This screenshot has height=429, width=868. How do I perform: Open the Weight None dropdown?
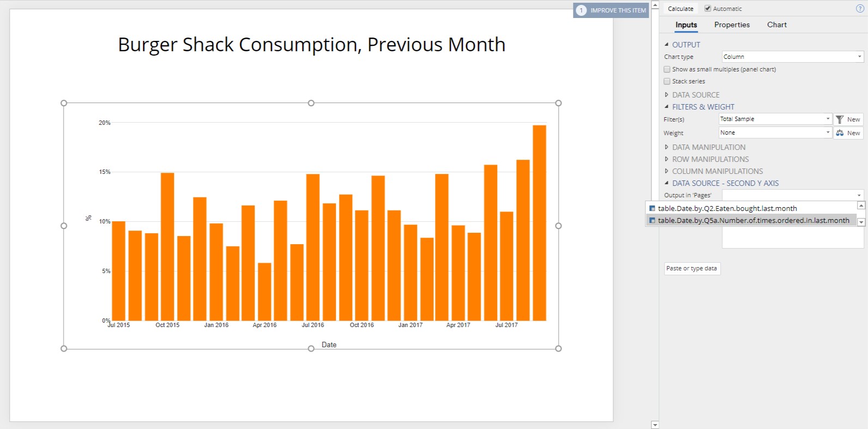point(775,132)
